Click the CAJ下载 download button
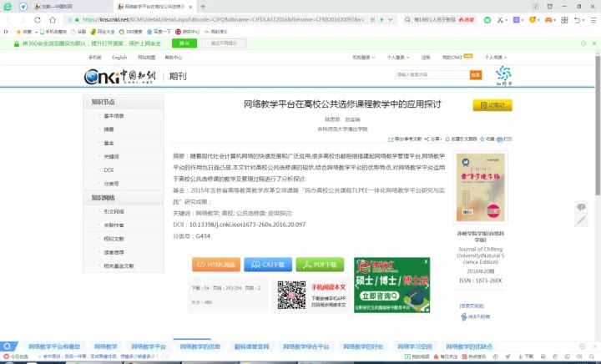Image resolution: width=601 pixels, height=364 pixels. tap(268, 264)
